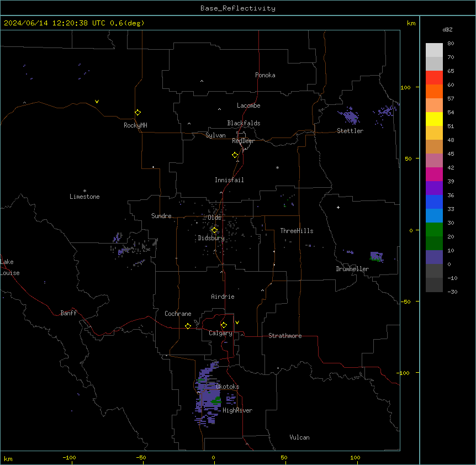Select the Banff label
The height and width of the screenshot is (465, 476).
click(x=68, y=313)
